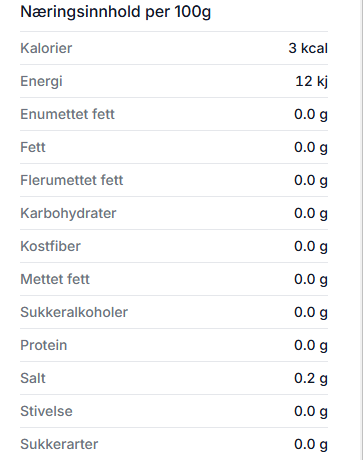Select the Sukkeralkoholer row label
This screenshot has height=460, width=363.
point(74,312)
